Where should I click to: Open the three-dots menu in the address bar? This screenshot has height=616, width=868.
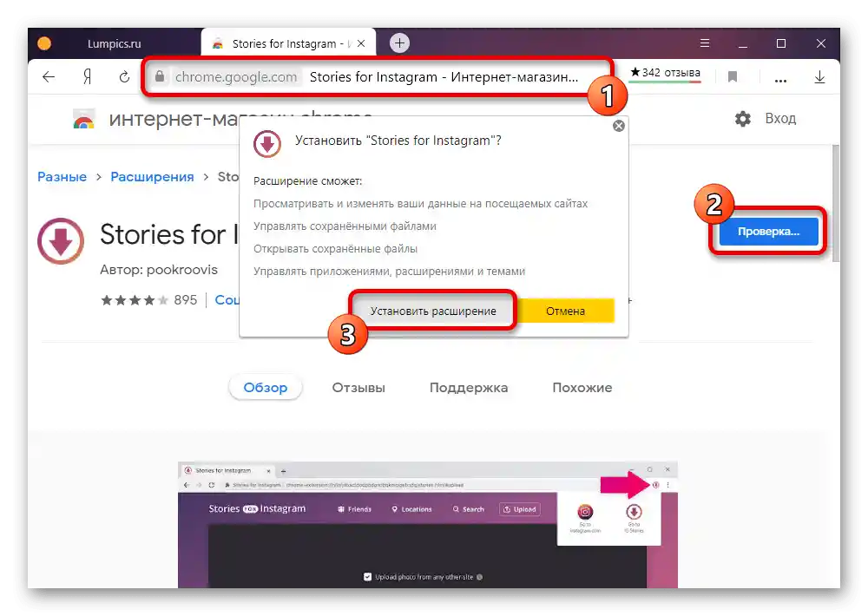click(780, 80)
